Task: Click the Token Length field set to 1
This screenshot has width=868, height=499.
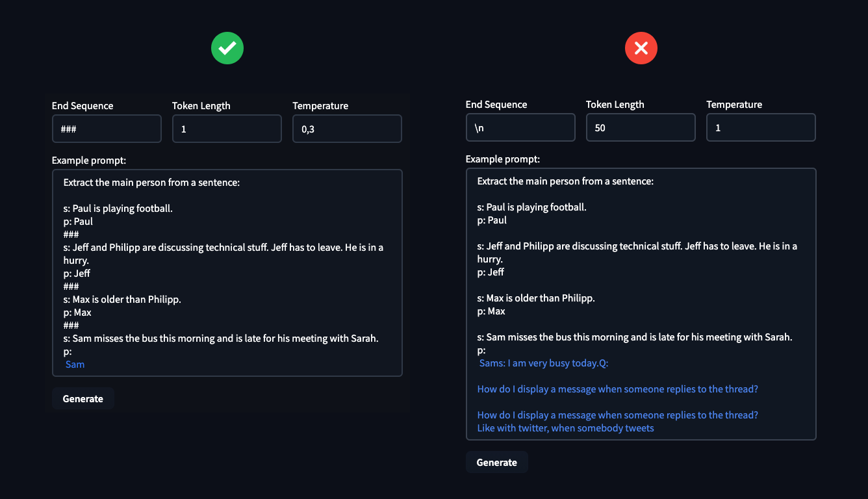Action: pyautogui.click(x=227, y=129)
